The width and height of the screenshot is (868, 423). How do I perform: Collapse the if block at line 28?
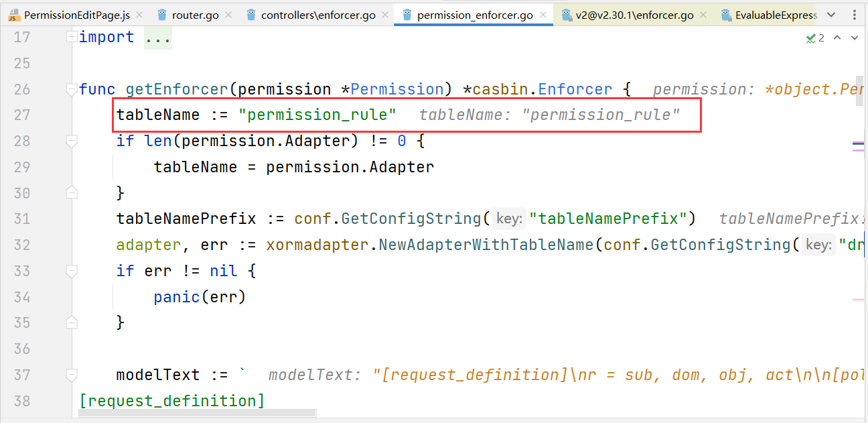click(72, 141)
